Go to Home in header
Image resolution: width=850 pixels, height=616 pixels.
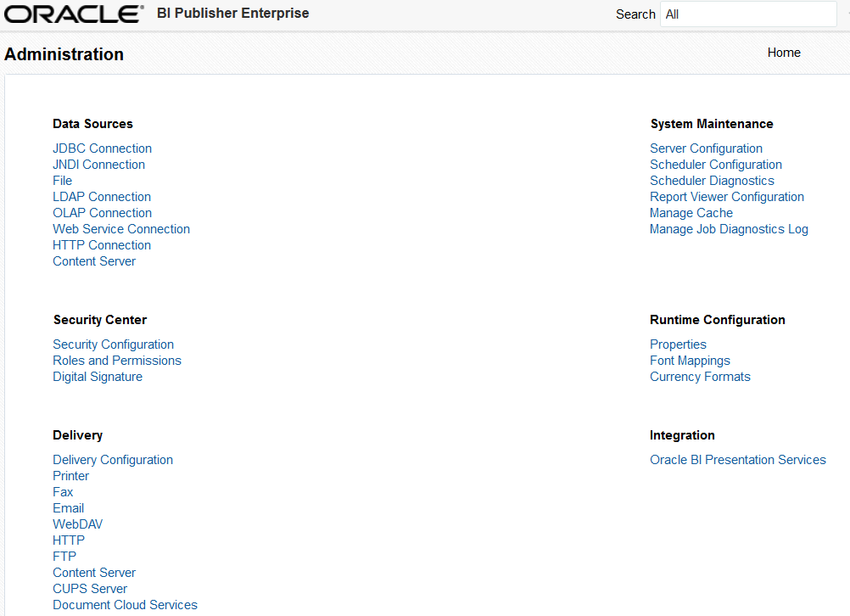pyautogui.click(x=784, y=53)
